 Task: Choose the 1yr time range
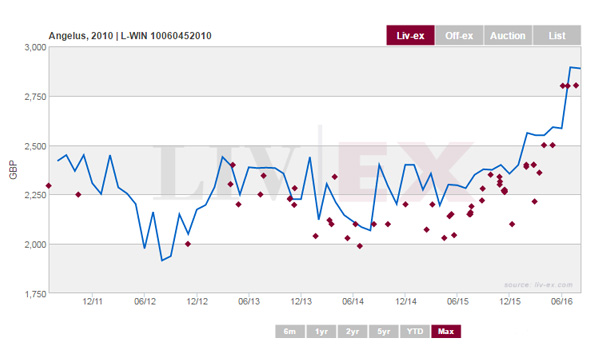[x=321, y=331]
